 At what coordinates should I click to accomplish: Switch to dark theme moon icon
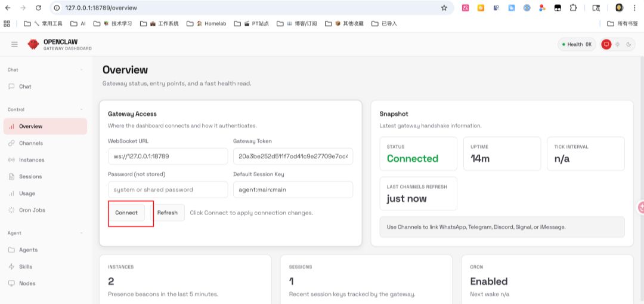(628, 44)
